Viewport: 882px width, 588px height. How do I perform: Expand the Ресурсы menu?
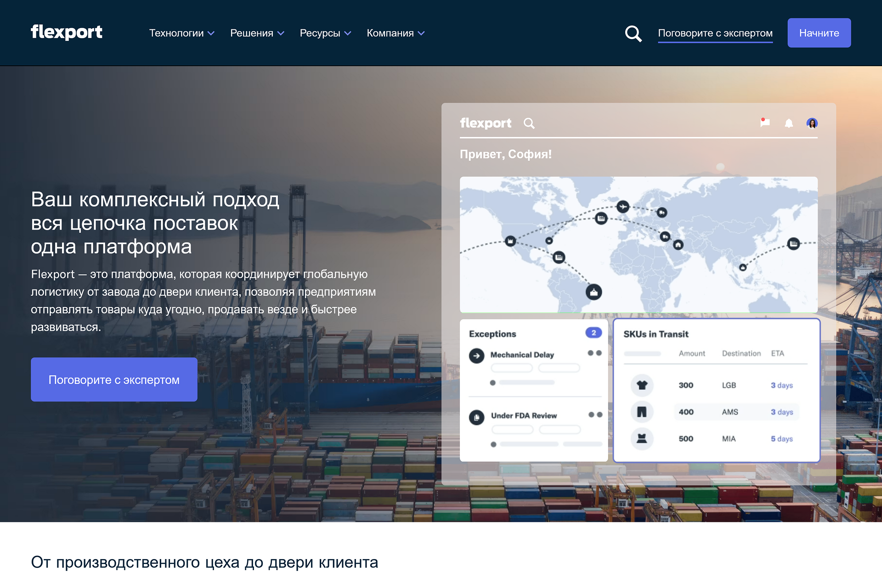point(325,33)
